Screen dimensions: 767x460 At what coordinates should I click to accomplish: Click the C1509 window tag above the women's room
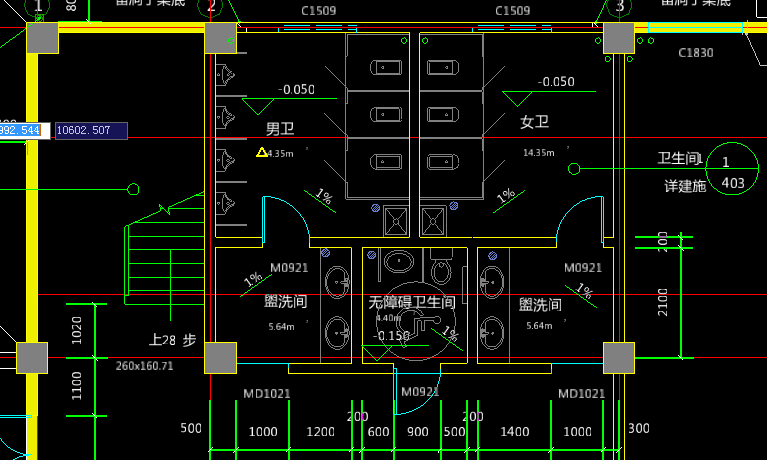tap(512, 11)
